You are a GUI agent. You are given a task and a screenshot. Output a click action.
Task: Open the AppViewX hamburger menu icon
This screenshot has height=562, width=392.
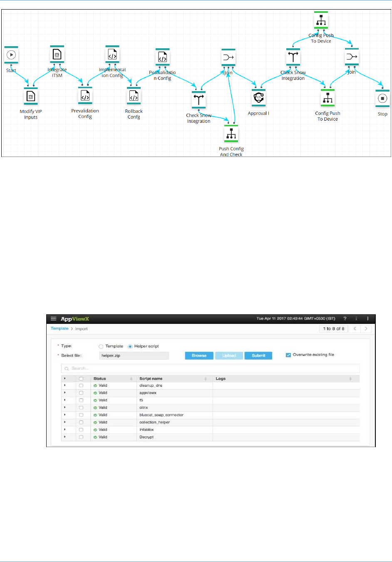pos(53,318)
